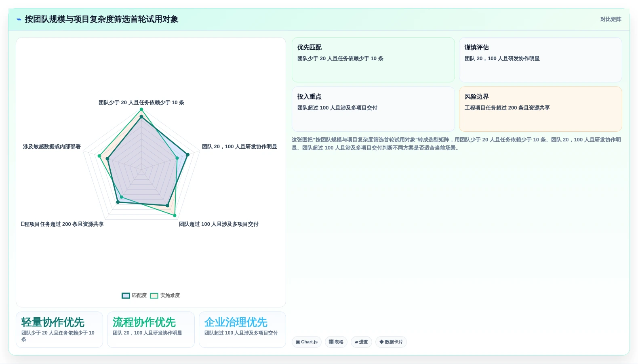Click the description paragraph starting 这张图把
Screen dimensions: 638x364
click(x=457, y=144)
